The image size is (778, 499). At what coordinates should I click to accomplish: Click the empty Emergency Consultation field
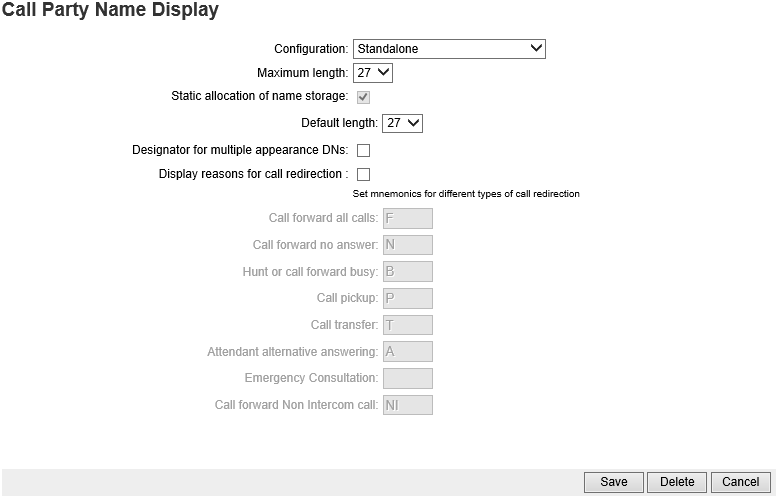pos(407,378)
